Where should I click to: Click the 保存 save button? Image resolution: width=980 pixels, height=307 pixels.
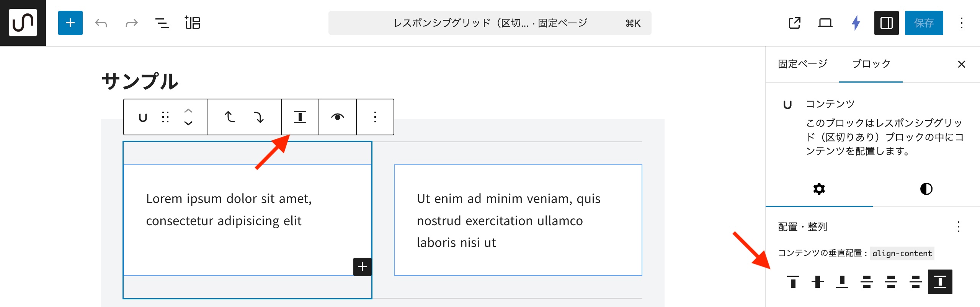click(924, 23)
